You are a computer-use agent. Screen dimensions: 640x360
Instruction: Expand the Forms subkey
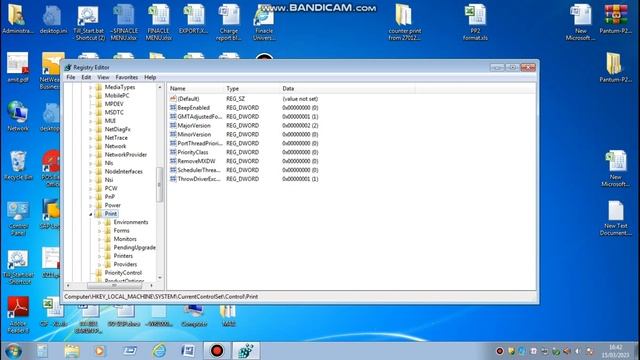coord(99,231)
